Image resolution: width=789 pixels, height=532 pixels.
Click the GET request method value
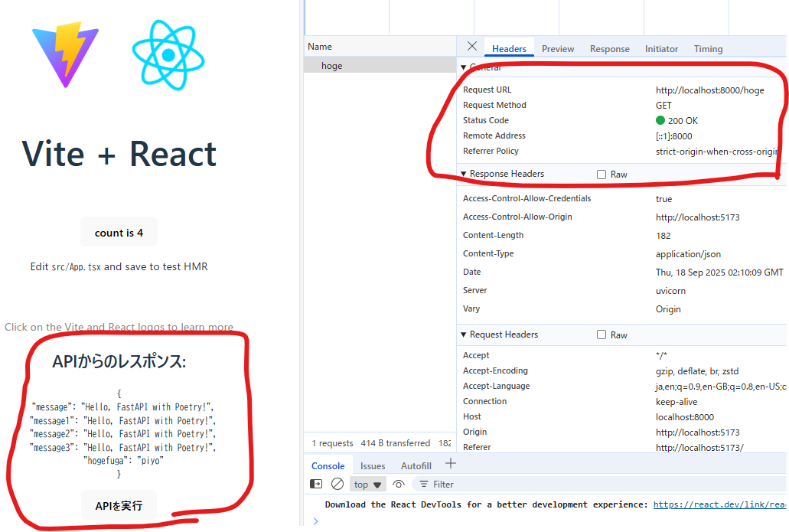pyautogui.click(x=663, y=105)
